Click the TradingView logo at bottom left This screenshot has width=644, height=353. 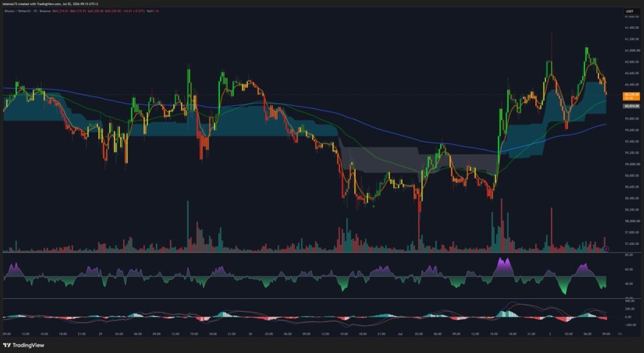click(23, 345)
